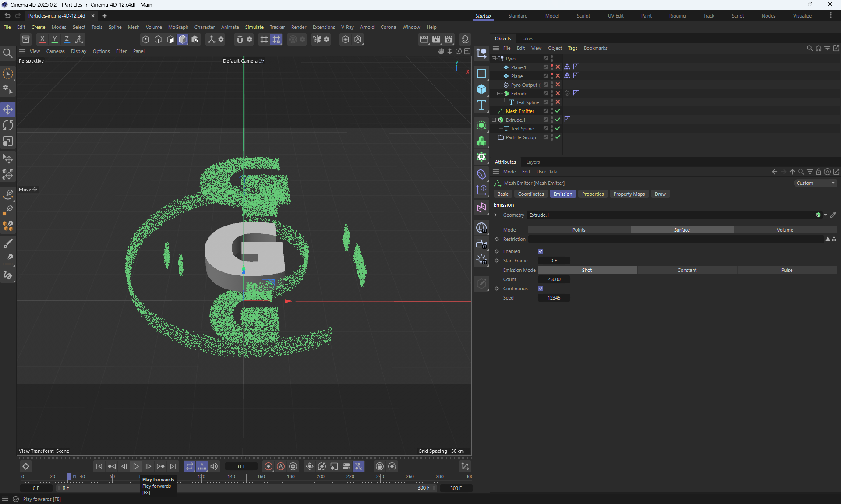Click the Record Active Objects button
841x504 pixels.
coord(269,466)
